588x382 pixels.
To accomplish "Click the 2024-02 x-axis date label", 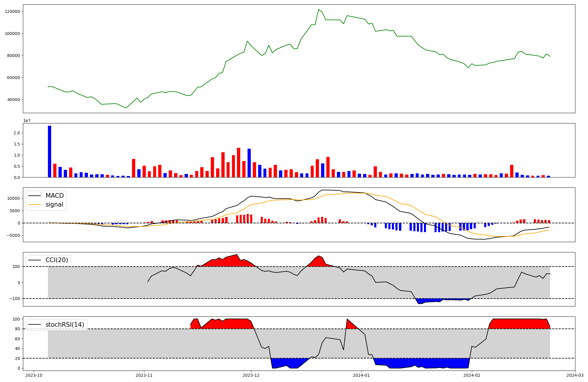I will [472, 375].
